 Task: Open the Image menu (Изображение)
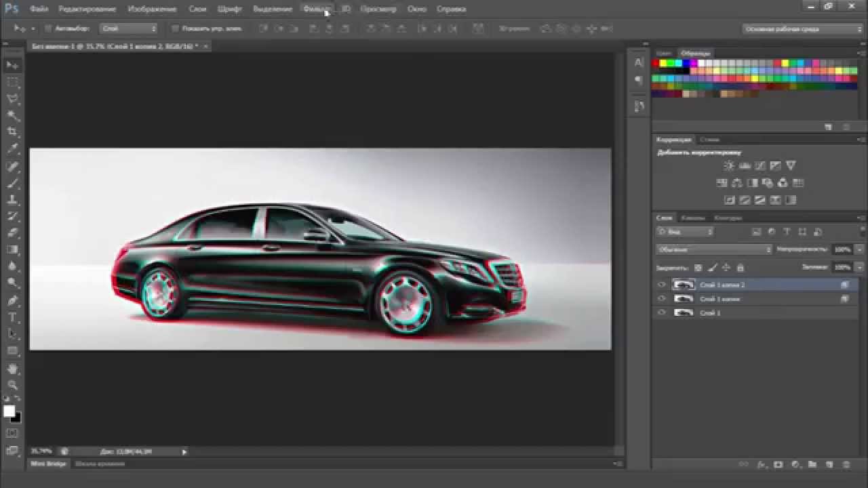pyautogui.click(x=152, y=9)
